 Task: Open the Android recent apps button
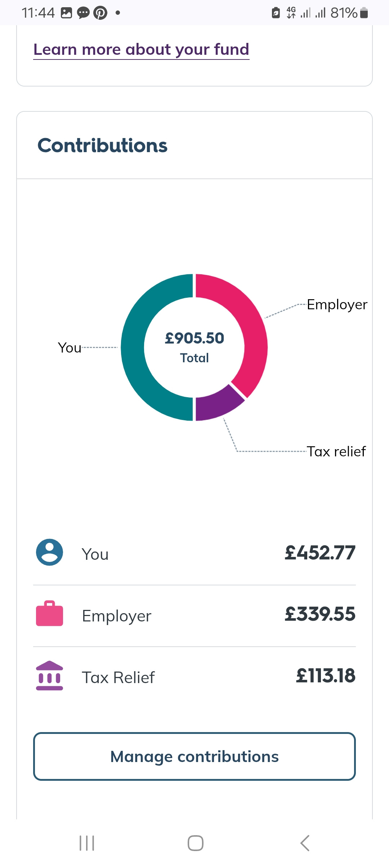tap(87, 843)
